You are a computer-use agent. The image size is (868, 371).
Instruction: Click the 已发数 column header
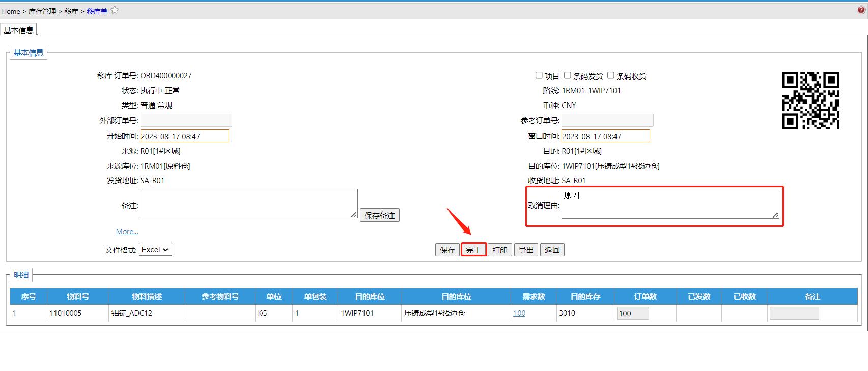(x=699, y=297)
